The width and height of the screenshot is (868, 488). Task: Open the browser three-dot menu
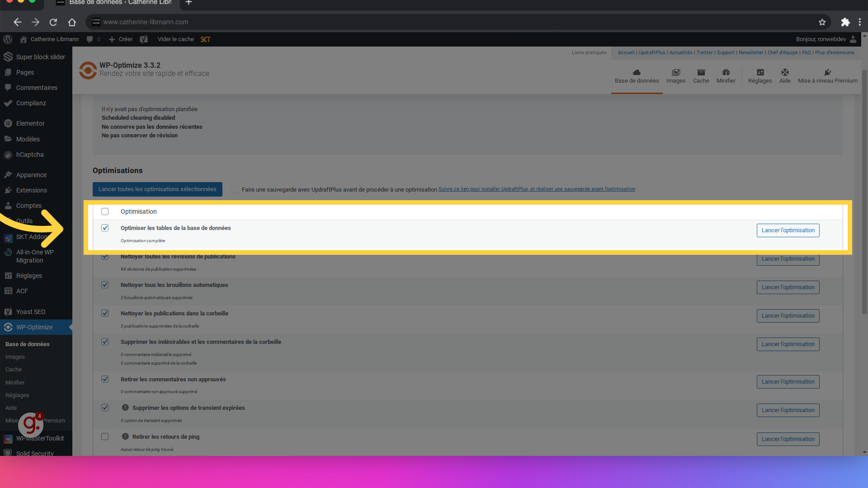[x=860, y=22]
